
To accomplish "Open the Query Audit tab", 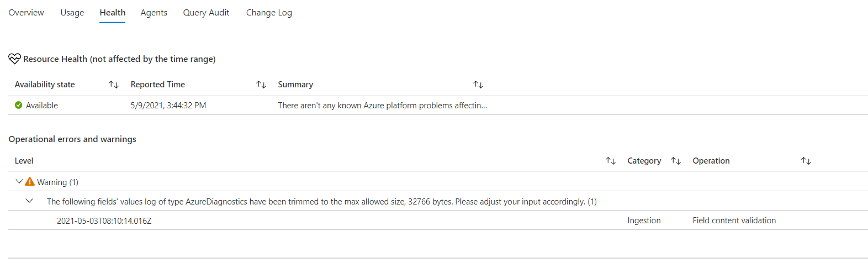I will pyautogui.click(x=206, y=13).
